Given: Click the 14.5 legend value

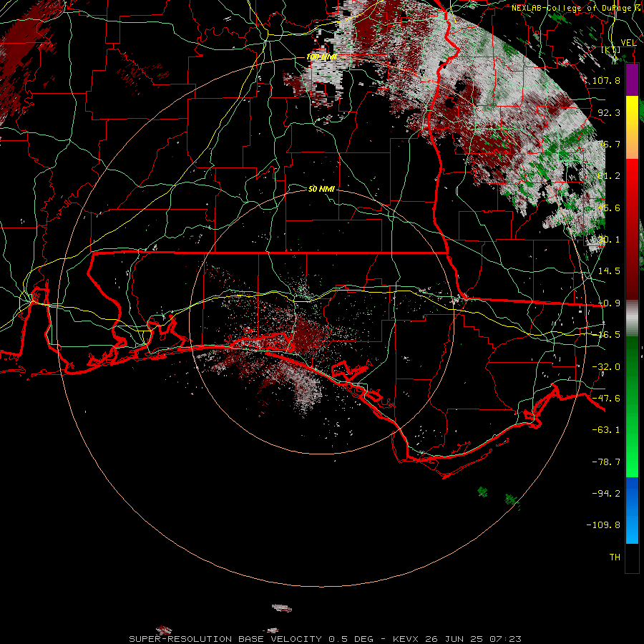Looking at the screenshot, I should 609,271.
